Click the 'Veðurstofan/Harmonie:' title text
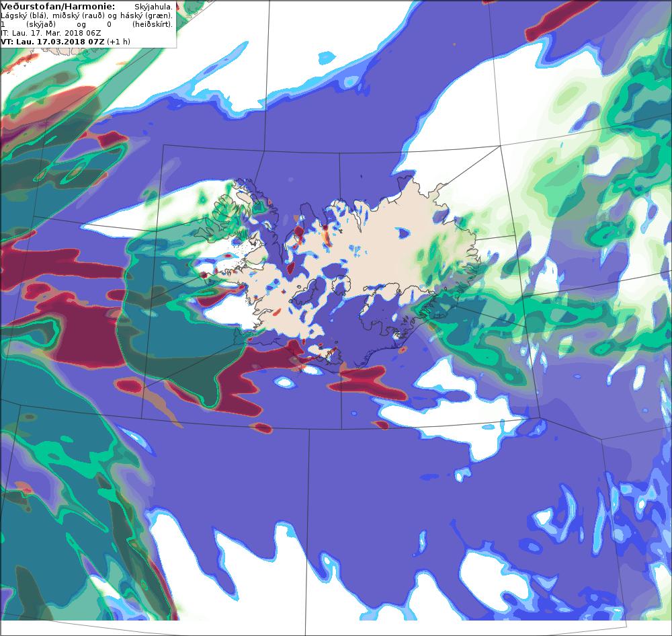Viewport: 672px width, 636px height. [58, 7]
